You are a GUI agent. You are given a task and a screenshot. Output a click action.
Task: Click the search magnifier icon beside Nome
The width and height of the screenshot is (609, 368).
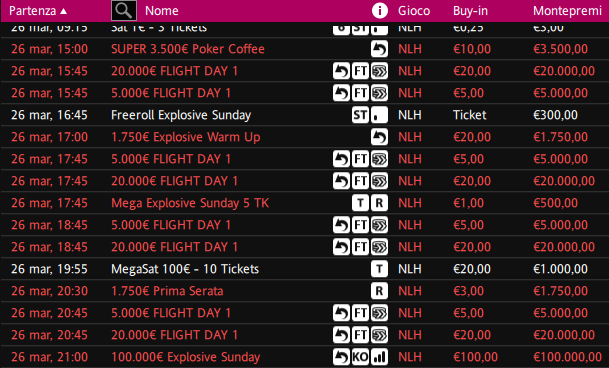(x=124, y=10)
